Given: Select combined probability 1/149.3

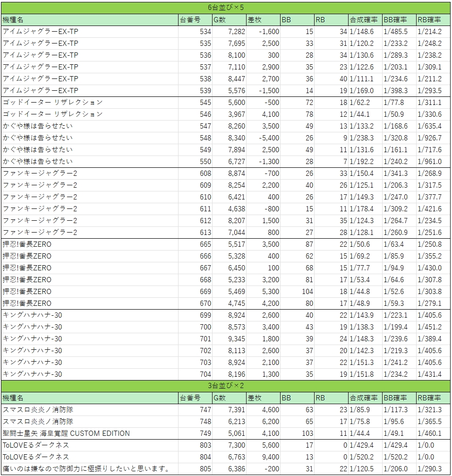Looking at the screenshot, I should click(x=365, y=197).
